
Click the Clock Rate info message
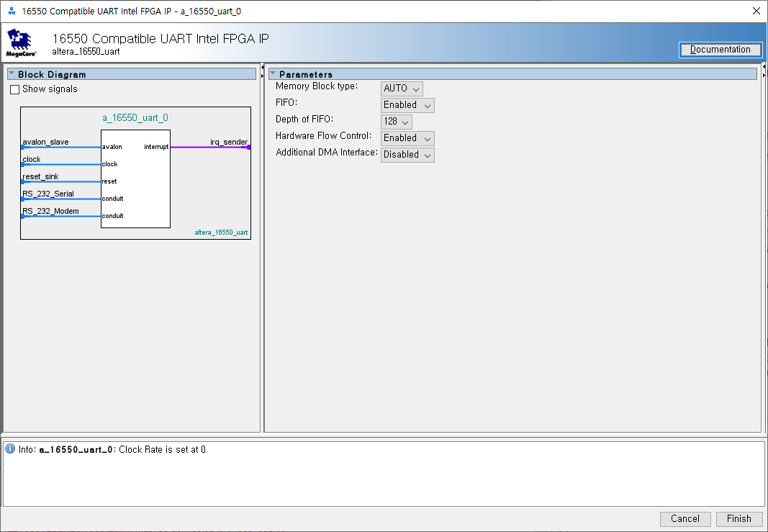[x=112, y=449]
